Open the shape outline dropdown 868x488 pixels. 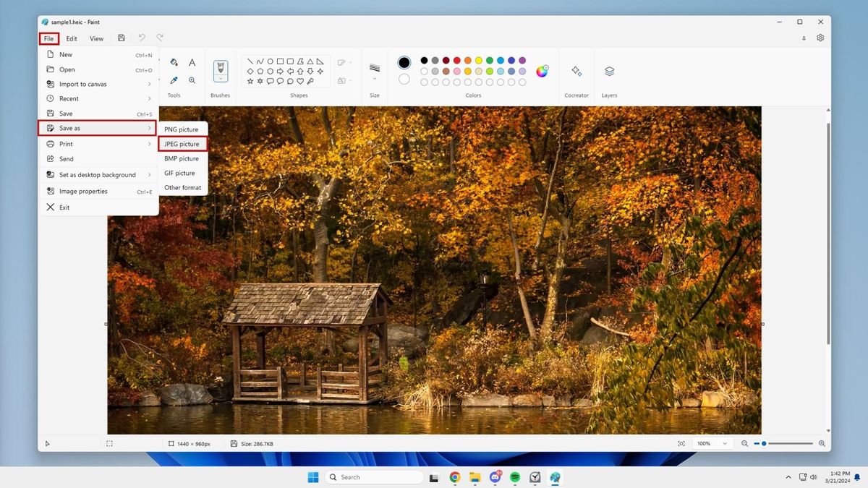tap(345, 61)
